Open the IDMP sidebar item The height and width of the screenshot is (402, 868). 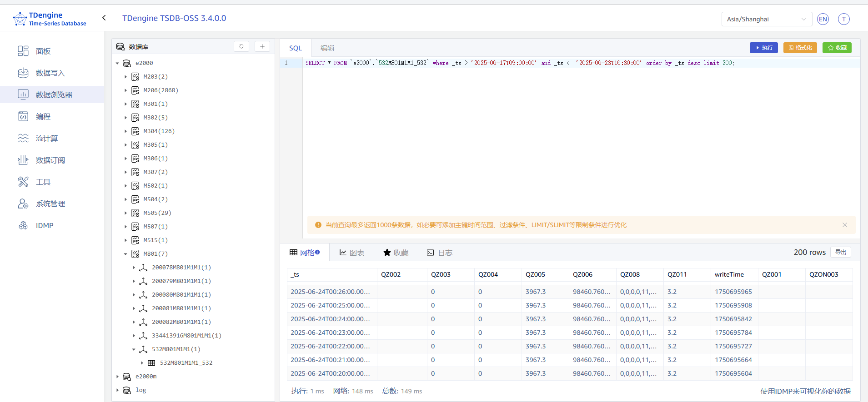[45, 226]
